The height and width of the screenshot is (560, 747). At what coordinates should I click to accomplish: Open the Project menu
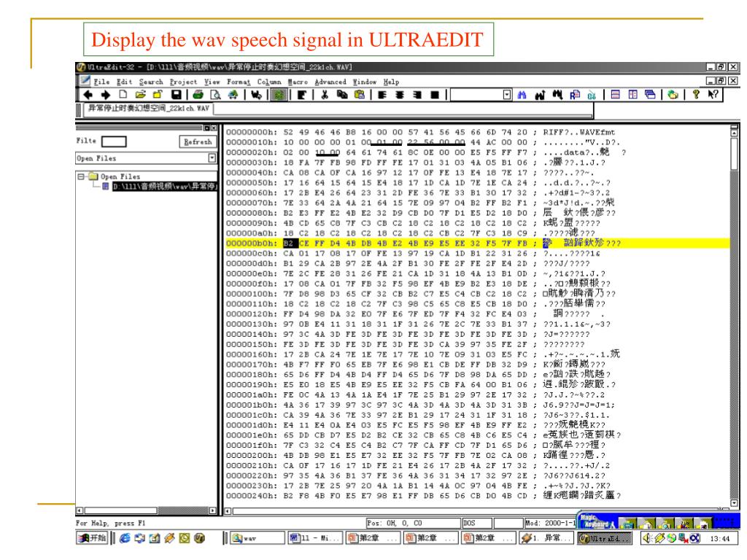183,82
